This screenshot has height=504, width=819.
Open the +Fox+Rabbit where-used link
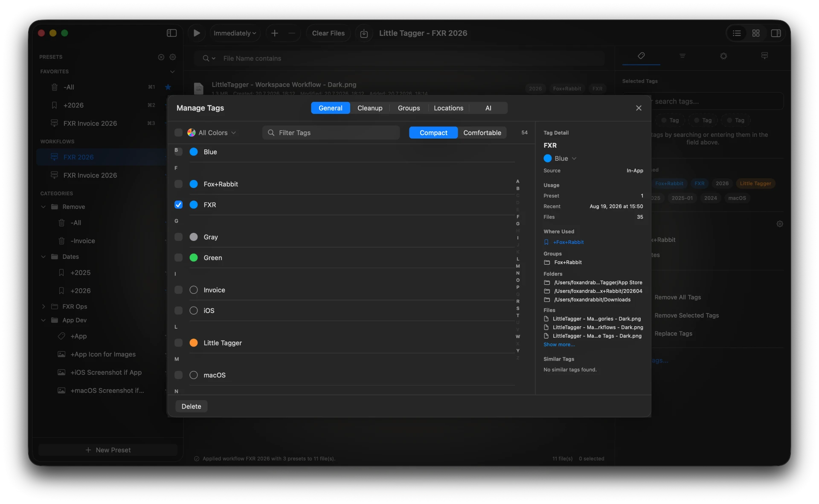[x=568, y=242]
